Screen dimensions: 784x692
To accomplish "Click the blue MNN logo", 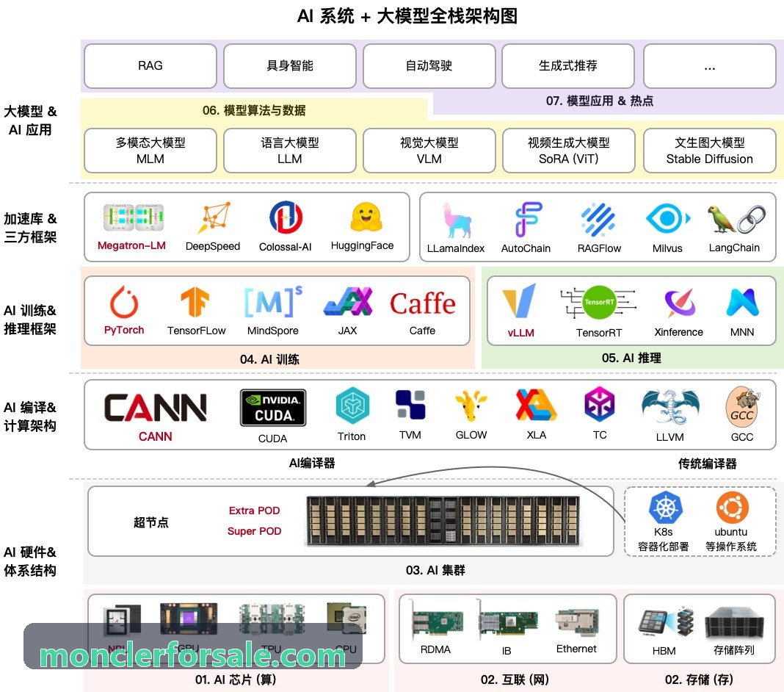I will pos(742,302).
